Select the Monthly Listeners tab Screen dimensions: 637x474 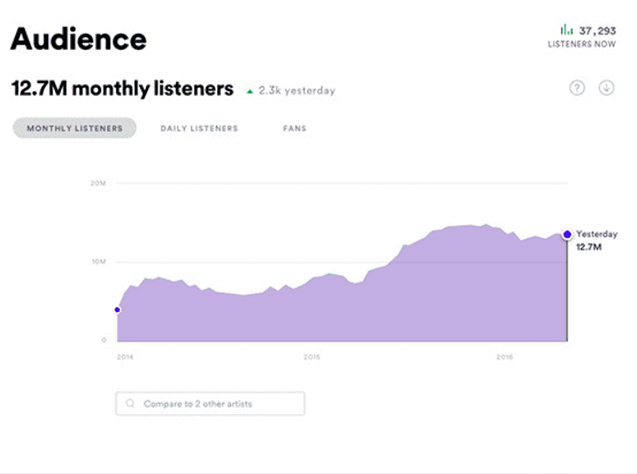coord(74,129)
